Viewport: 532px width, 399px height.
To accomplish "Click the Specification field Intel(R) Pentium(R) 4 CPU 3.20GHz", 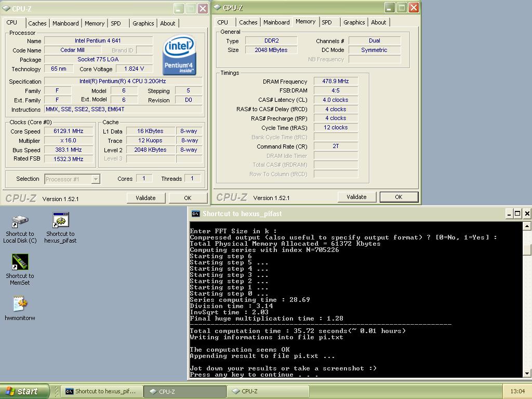I will [x=124, y=82].
